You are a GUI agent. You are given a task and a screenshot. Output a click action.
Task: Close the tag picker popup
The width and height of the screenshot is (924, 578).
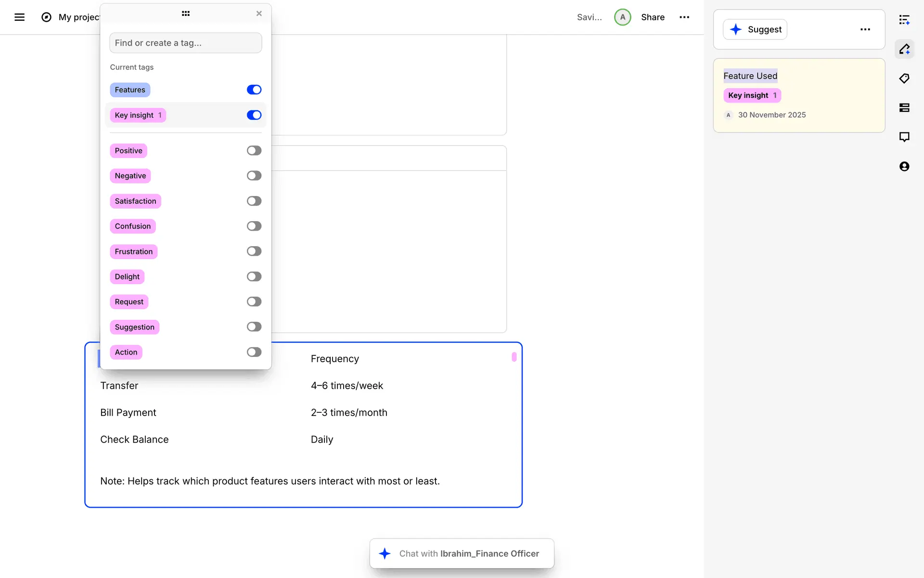(x=259, y=13)
